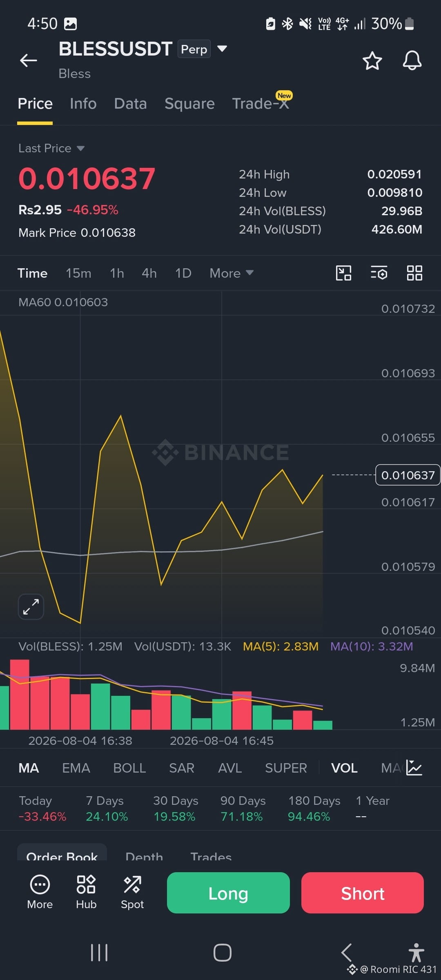Open the Depth tab
441x980 pixels.
coord(144,856)
